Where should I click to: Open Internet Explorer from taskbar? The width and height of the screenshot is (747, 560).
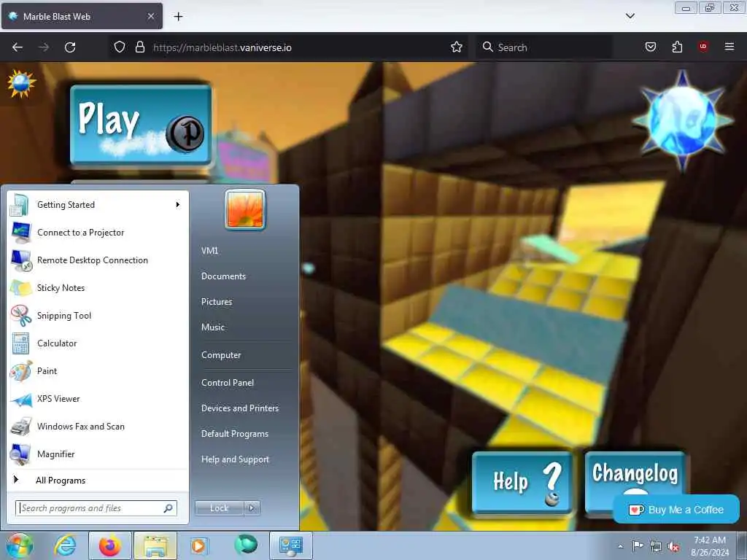65,545
